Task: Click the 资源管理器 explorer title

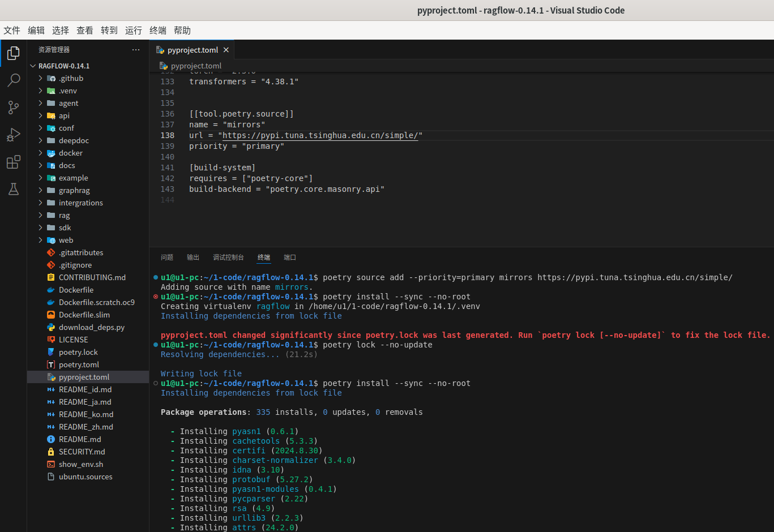Action: [54, 50]
